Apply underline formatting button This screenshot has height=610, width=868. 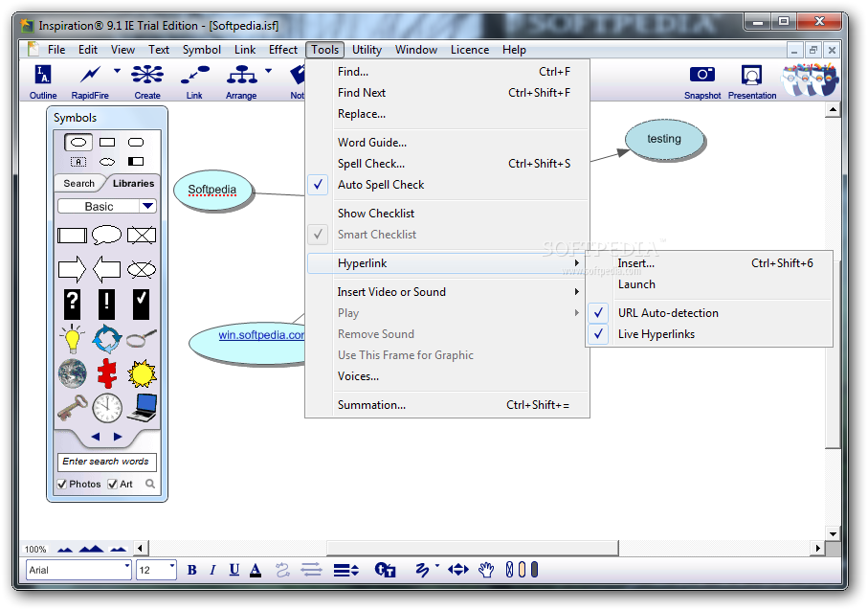click(234, 570)
